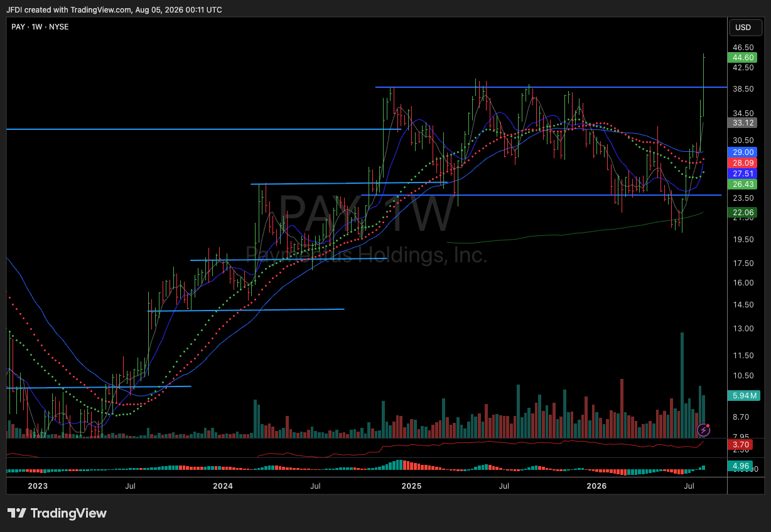Select the 44.60 last price label
The height and width of the screenshot is (532, 771).
(743, 57)
